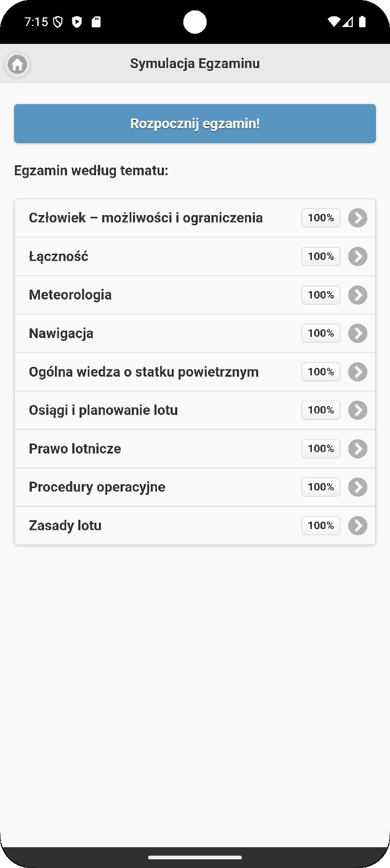Image resolution: width=390 pixels, height=868 pixels.
Task: Tap the 100% score for Zasady lotu
Action: tap(321, 526)
